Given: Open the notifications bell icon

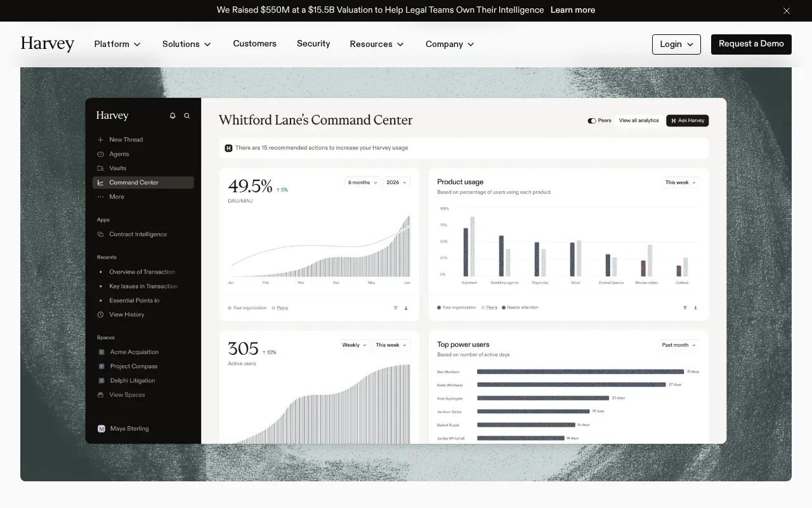Looking at the screenshot, I should tap(173, 116).
